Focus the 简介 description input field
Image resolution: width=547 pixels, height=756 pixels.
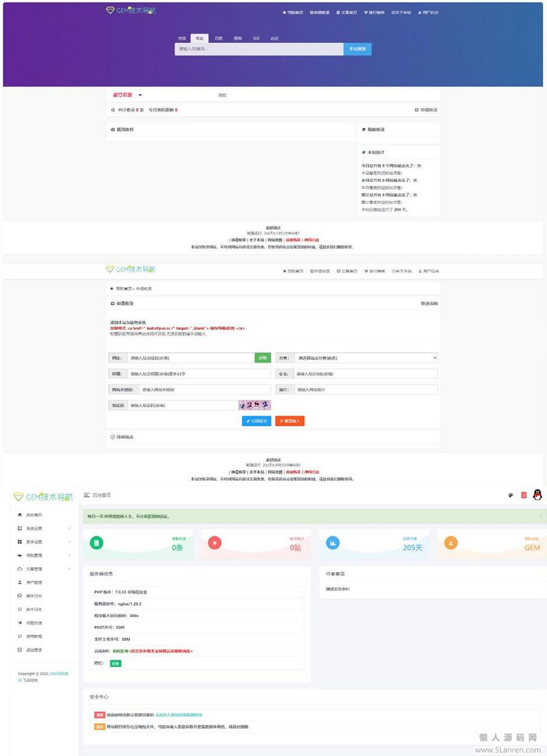click(x=365, y=389)
